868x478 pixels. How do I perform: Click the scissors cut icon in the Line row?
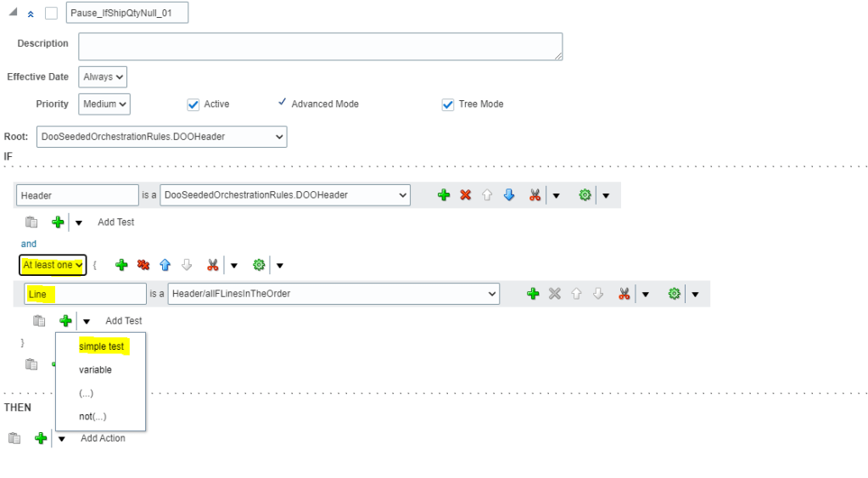click(624, 294)
